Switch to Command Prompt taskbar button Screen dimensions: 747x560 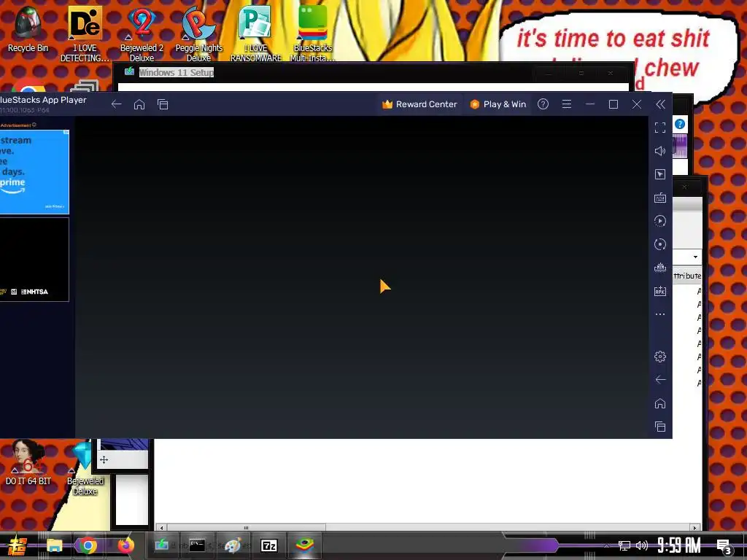coord(197,545)
